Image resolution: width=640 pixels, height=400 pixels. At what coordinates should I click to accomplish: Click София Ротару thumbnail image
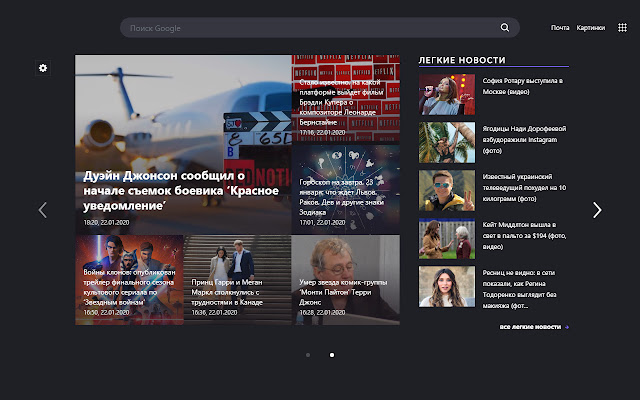coord(447,94)
